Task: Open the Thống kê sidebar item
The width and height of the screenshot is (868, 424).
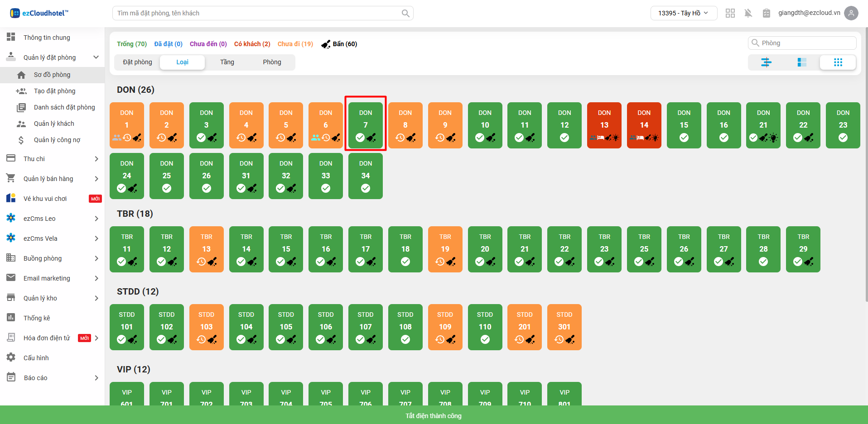Action: [x=37, y=318]
